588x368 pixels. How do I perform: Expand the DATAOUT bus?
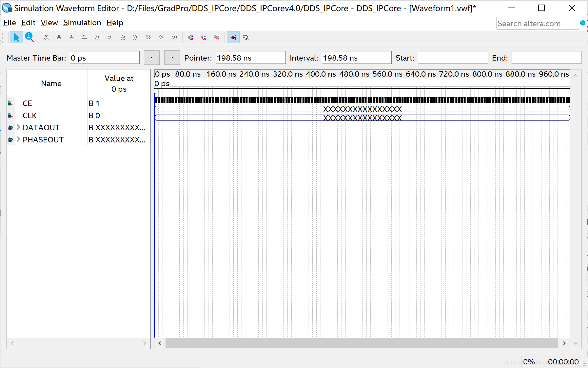pos(19,127)
